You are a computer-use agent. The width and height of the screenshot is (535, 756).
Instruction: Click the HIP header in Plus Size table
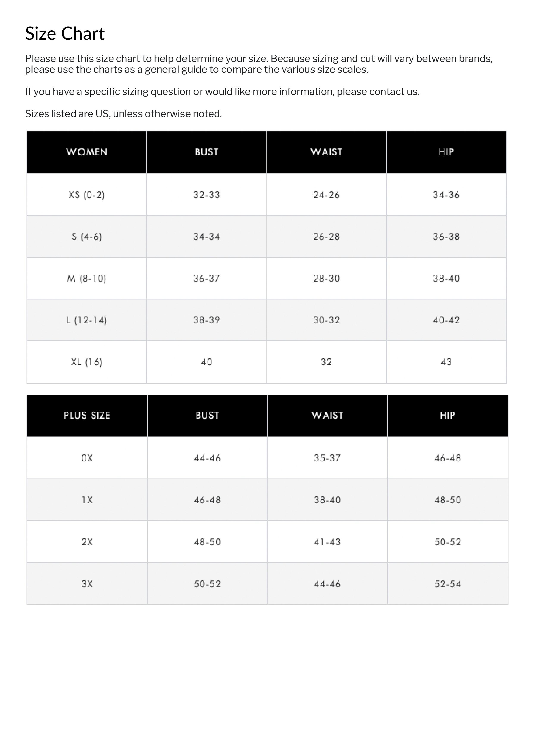pyautogui.click(x=447, y=415)
